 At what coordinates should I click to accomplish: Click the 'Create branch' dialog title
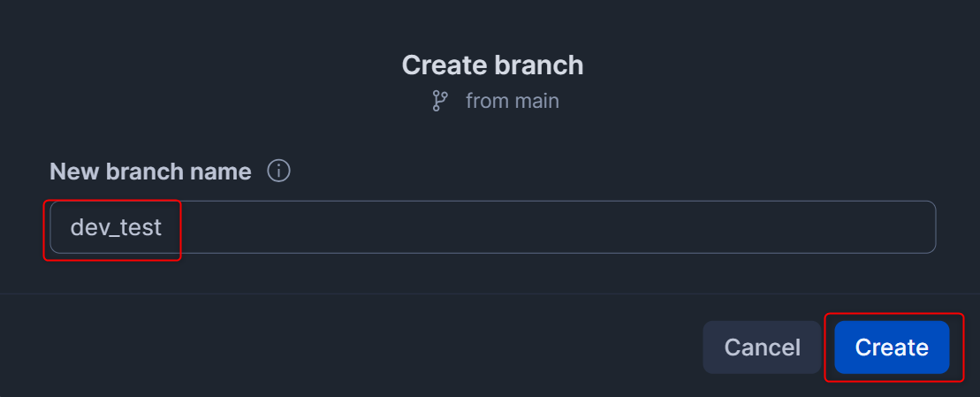[492, 65]
